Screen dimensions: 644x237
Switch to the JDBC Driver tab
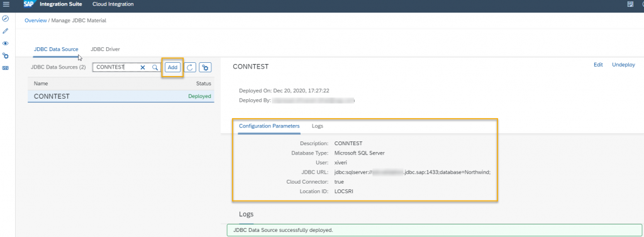(105, 49)
